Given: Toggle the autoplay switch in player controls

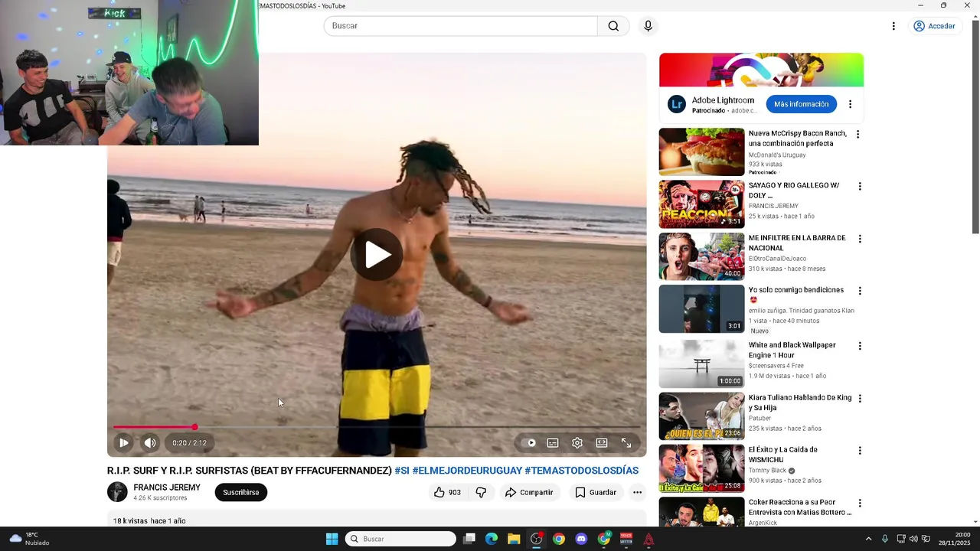Looking at the screenshot, I should pyautogui.click(x=528, y=442).
